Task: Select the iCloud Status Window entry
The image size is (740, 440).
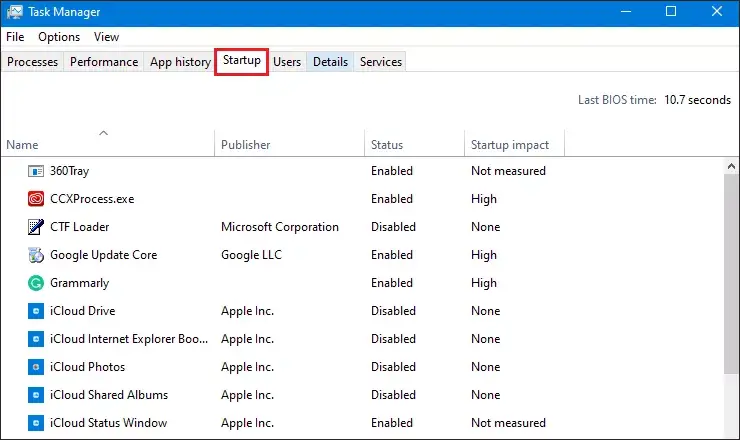Action: click(108, 423)
